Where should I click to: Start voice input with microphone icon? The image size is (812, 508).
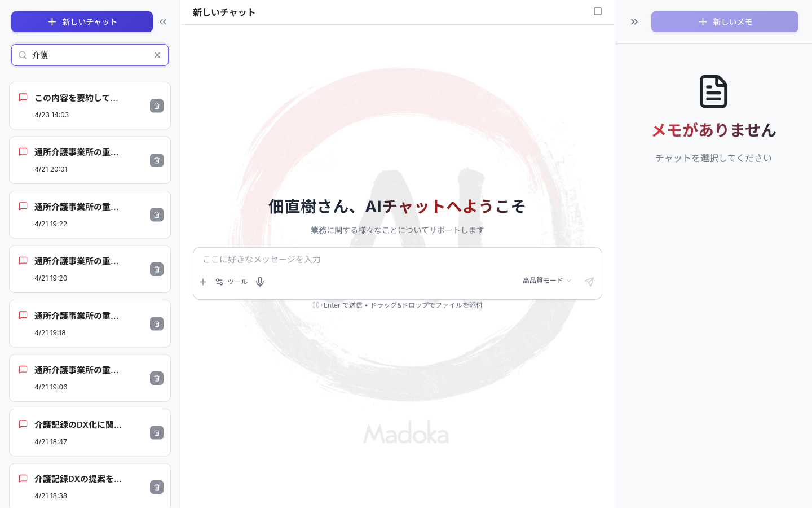tap(260, 282)
